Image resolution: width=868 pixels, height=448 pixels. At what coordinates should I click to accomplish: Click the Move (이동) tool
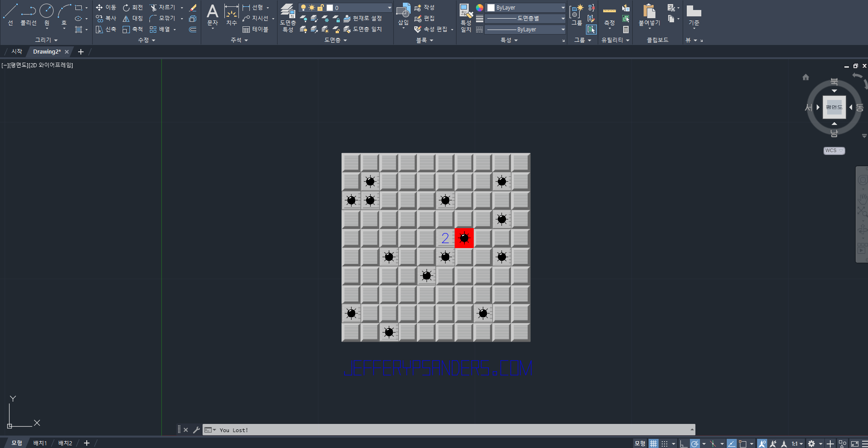point(106,8)
